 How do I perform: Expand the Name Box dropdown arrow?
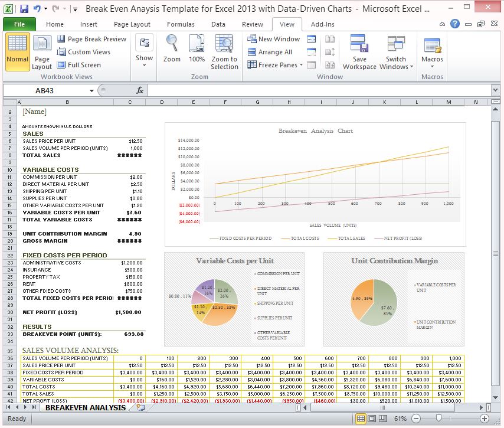pos(91,91)
